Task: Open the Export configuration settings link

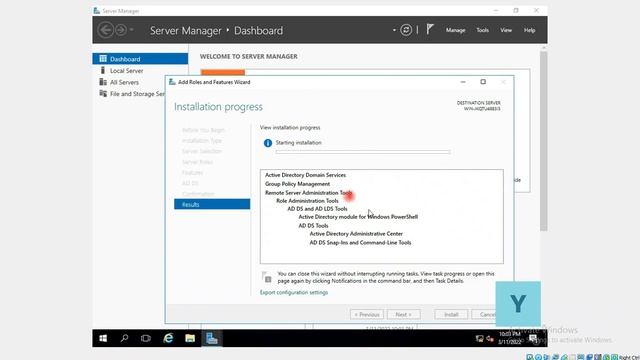Action: pos(293,292)
